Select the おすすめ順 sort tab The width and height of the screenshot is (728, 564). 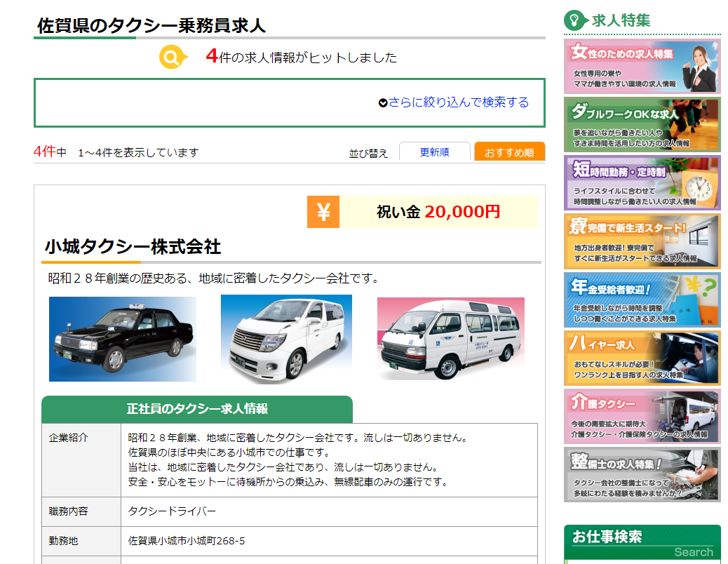[509, 152]
